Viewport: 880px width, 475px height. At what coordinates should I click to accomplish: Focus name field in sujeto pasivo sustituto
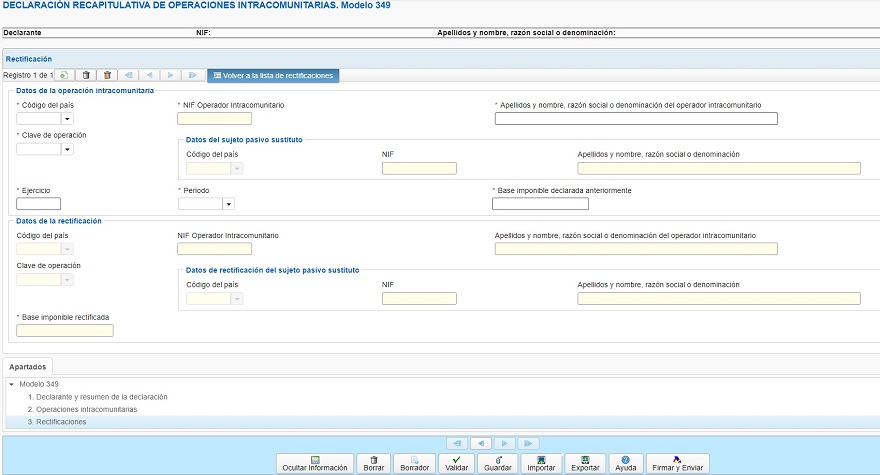click(719, 168)
